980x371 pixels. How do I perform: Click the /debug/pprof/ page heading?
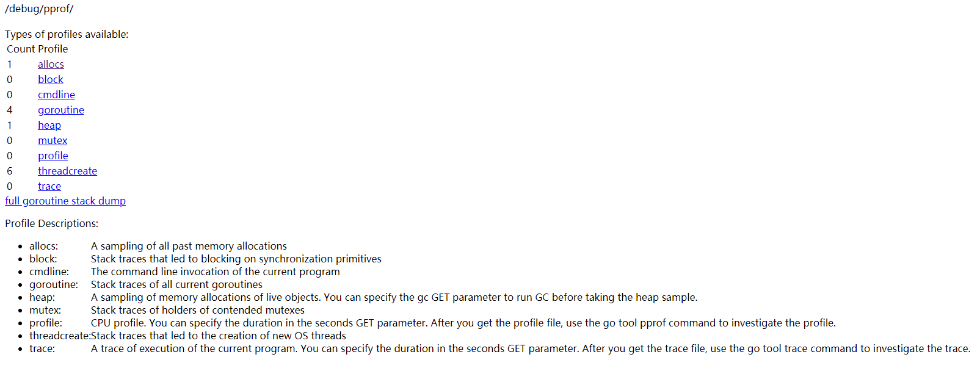pyautogui.click(x=39, y=9)
